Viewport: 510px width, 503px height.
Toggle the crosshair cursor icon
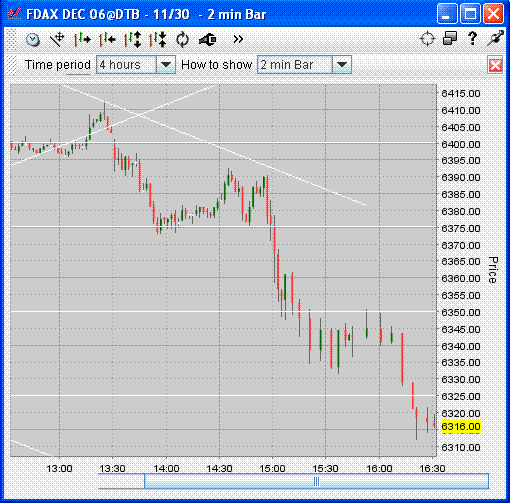point(427,39)
